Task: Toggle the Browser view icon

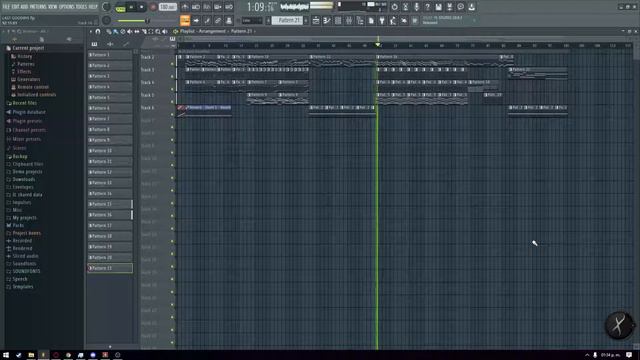Action: 360,20
